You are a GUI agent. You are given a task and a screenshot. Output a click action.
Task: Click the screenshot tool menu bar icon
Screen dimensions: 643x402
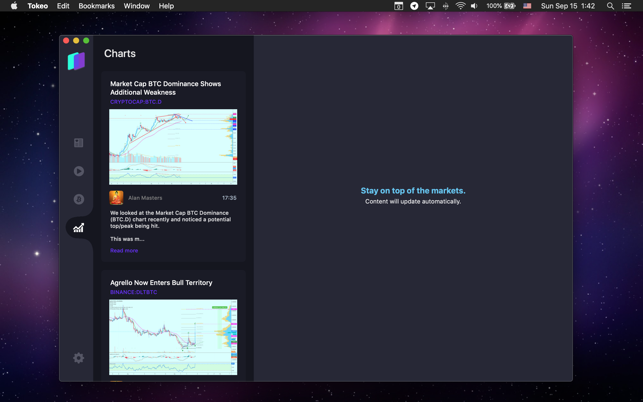tap(399, 6)
